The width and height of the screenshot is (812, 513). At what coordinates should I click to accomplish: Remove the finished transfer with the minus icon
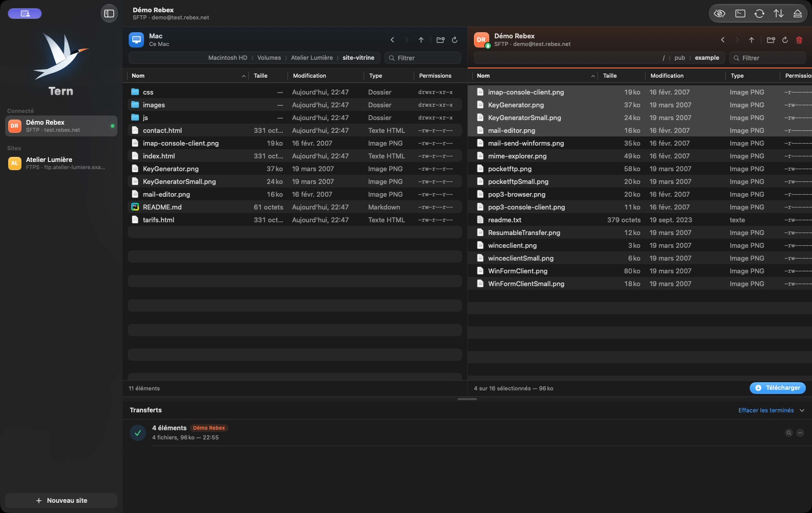(x=800, y=433)
